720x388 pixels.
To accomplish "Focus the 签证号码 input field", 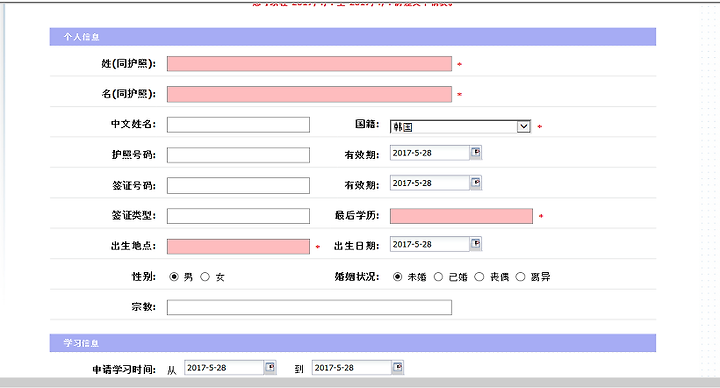I will pos(238,186).
